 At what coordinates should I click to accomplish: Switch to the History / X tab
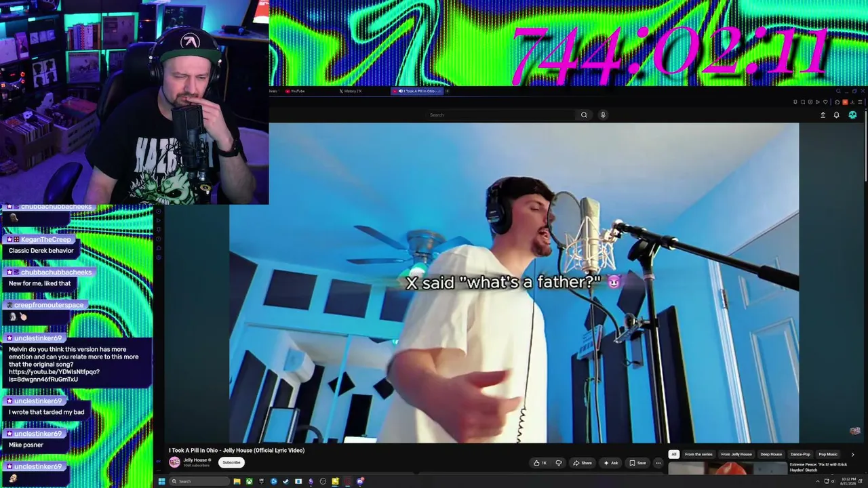coord(351,91)
